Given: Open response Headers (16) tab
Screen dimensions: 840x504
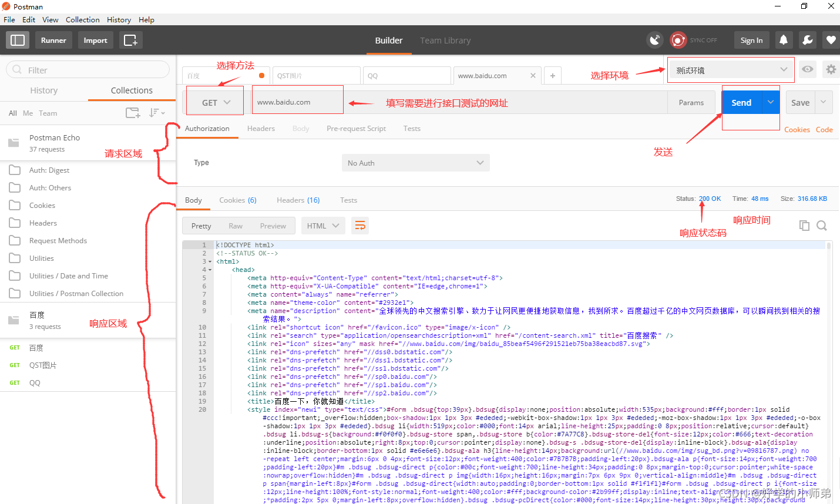Looking at the screenshot, I should [x=298, y=200].
